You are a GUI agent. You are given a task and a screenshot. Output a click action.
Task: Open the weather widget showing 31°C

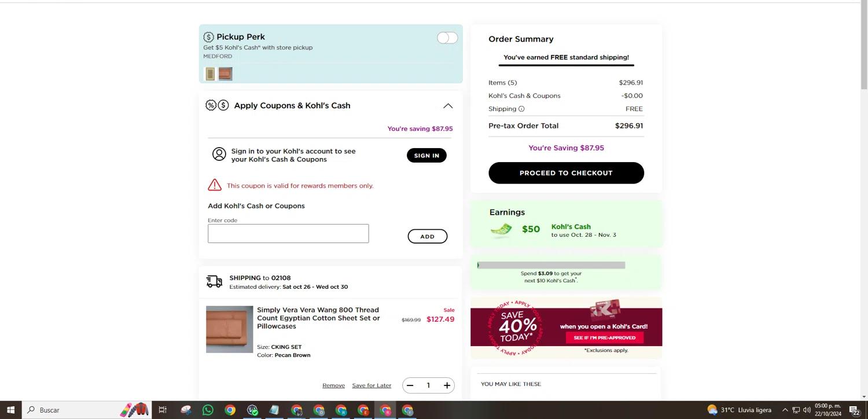point(740,410)
